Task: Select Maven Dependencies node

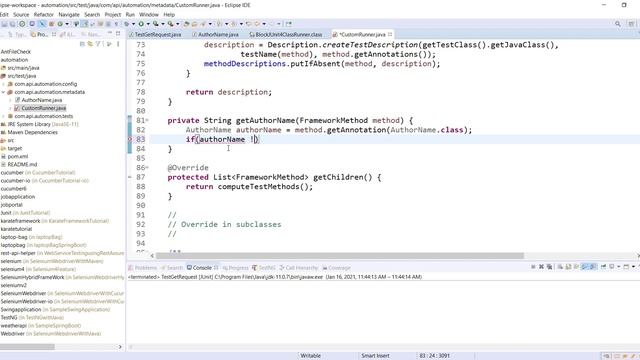Action: pos(32,132)
